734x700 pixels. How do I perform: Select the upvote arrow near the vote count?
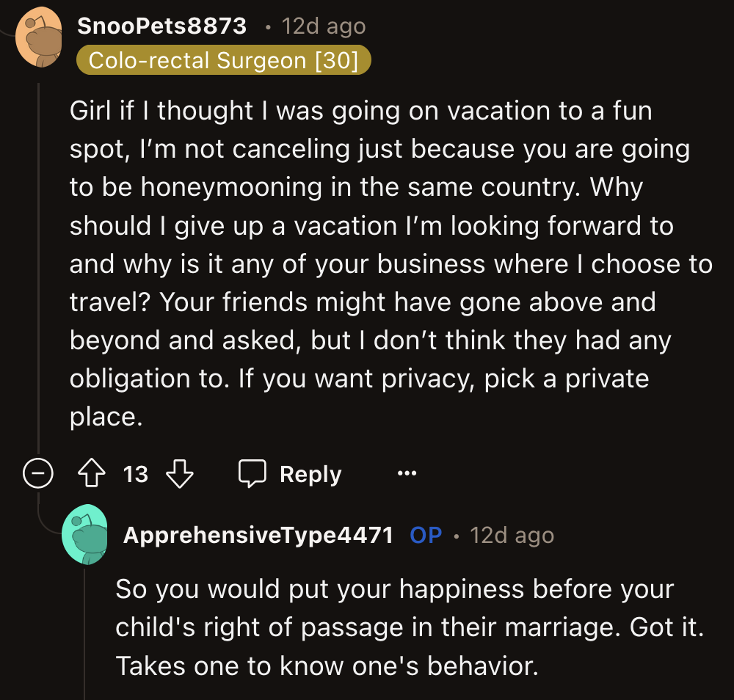tap(90, 473)
